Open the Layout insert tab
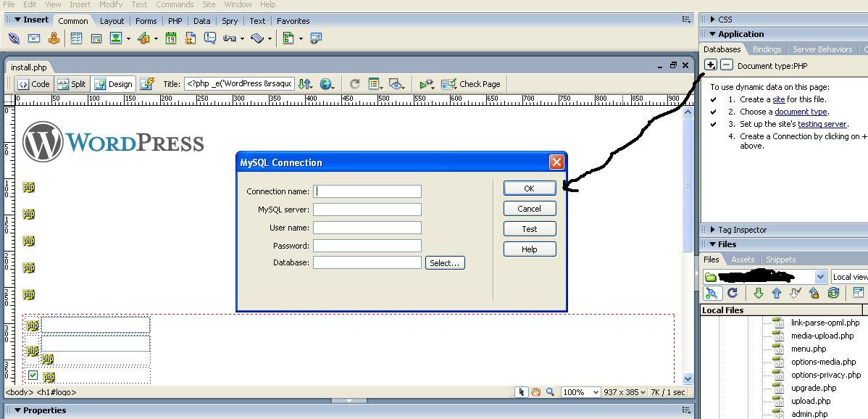Viewport: 868px width, 419px height. point(112,21)
